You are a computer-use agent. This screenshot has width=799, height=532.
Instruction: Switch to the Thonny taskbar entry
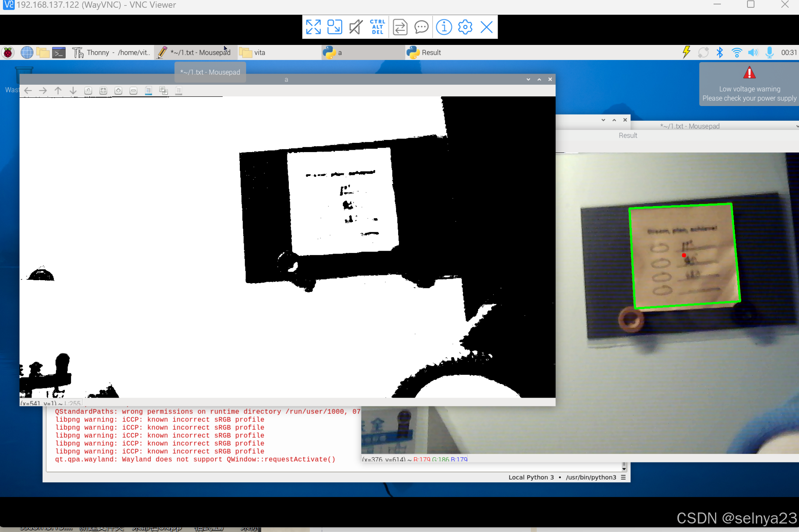(111, 53)
